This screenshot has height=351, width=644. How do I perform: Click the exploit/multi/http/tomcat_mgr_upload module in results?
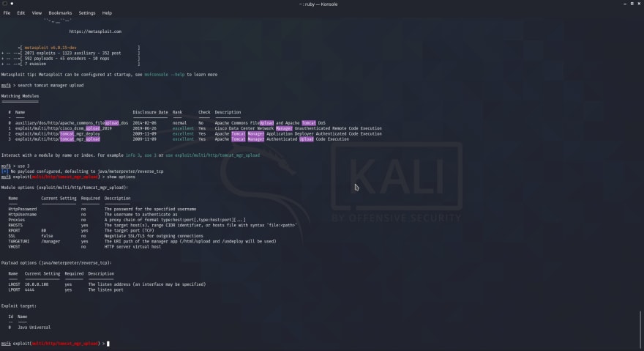[x=58, y=138]
